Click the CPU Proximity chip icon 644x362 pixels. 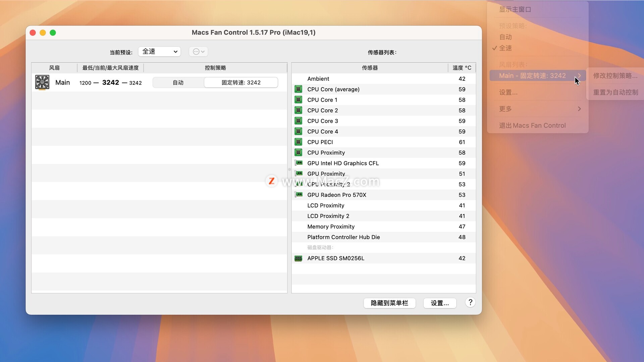tap(298, 153)
